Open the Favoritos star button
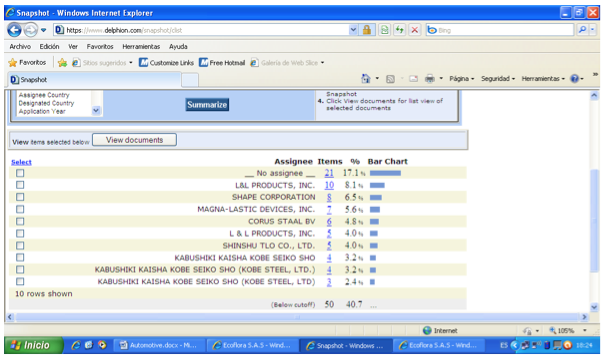Image resolution: width=612 pixels, height=362 pixels. [27, 62]
